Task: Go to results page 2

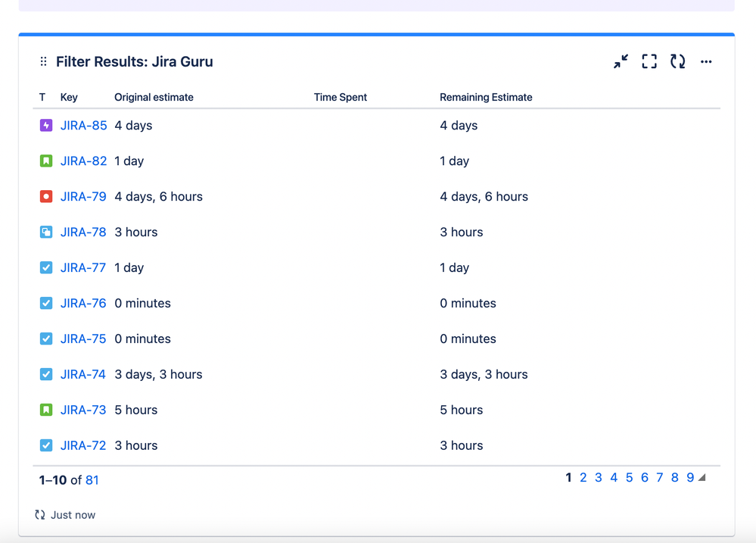Action: [583, 477]
